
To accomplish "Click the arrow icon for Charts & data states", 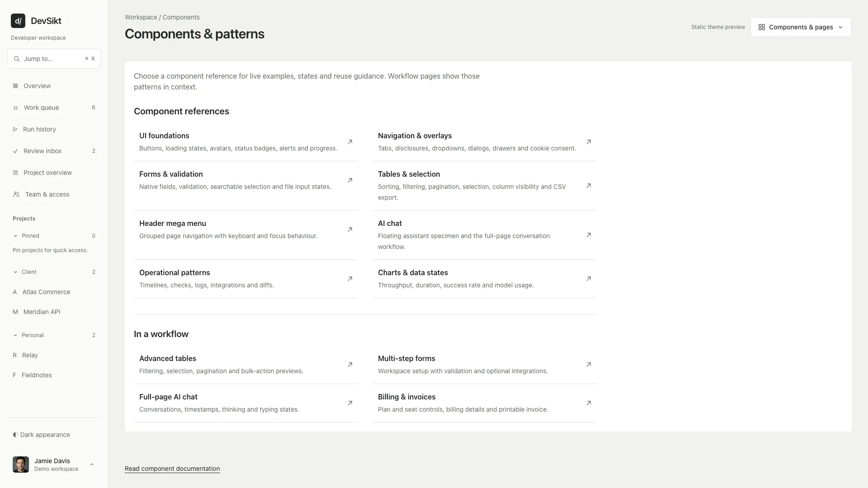I will [589, 279].
